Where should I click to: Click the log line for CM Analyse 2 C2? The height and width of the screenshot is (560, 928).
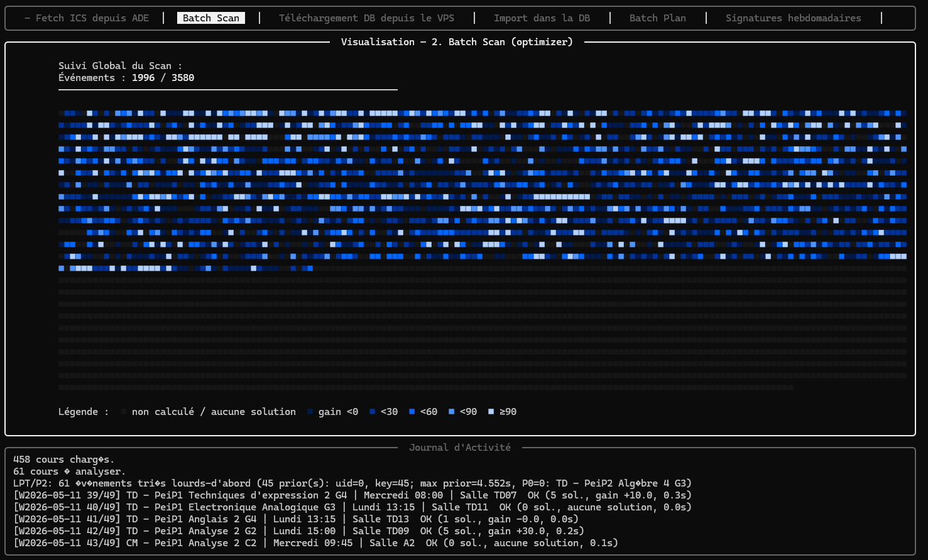coord(315,543)
